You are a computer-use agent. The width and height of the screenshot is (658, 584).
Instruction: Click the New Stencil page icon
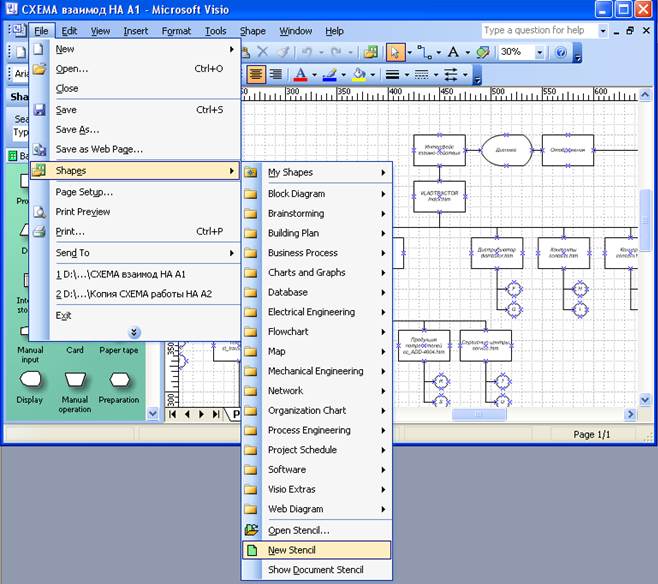tap(252, 550)
